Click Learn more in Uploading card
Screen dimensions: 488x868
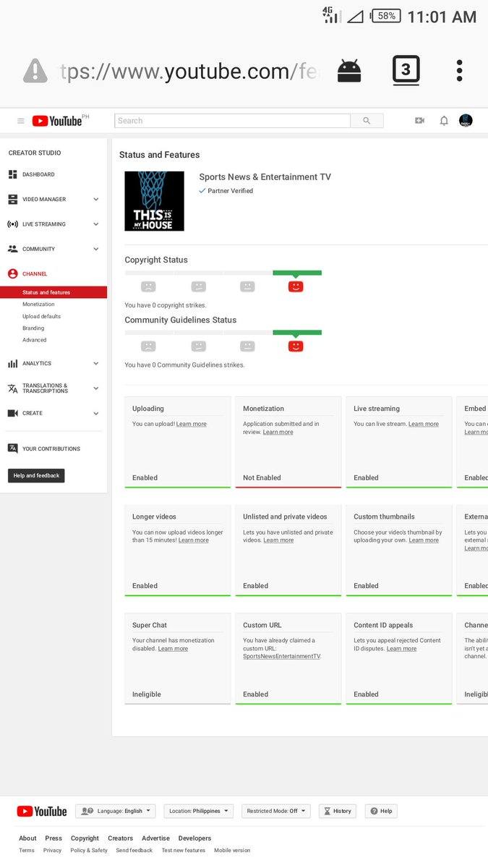pos(191,424)
